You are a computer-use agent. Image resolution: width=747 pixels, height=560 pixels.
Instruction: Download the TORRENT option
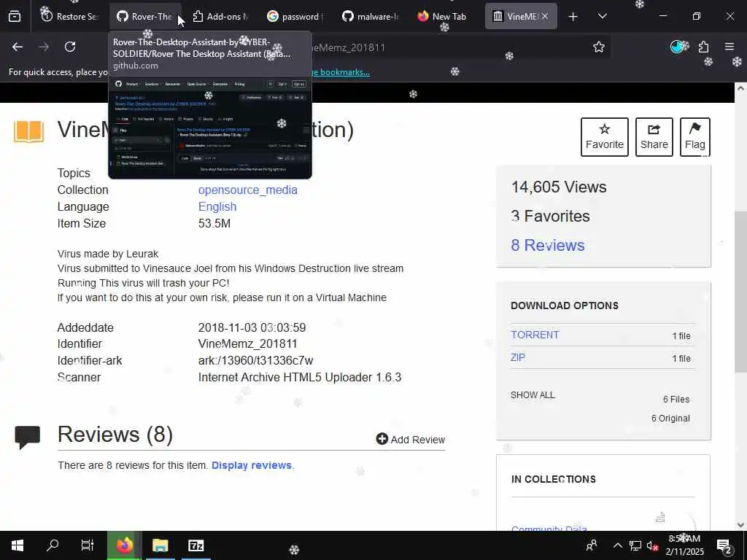pyautogui.click(x=535, y=335)
